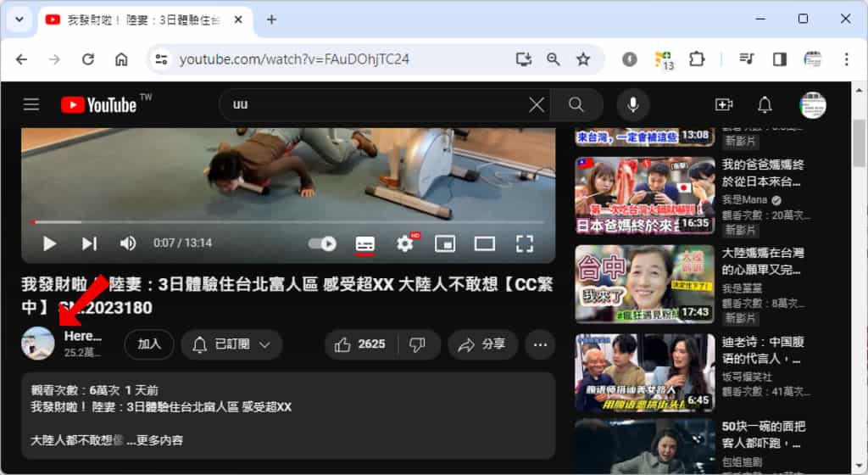Open title 迪老诗：中国腹语的代言人
Screen dimensions: 868x475
point(763,349)
